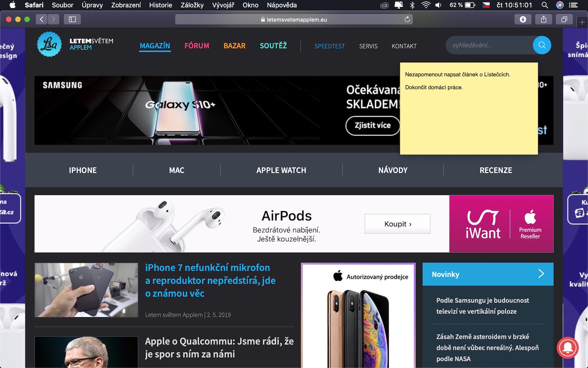Screen dimensions: 588x368
Task: Click the vyhledávání search field
Action: pos(489,45)
